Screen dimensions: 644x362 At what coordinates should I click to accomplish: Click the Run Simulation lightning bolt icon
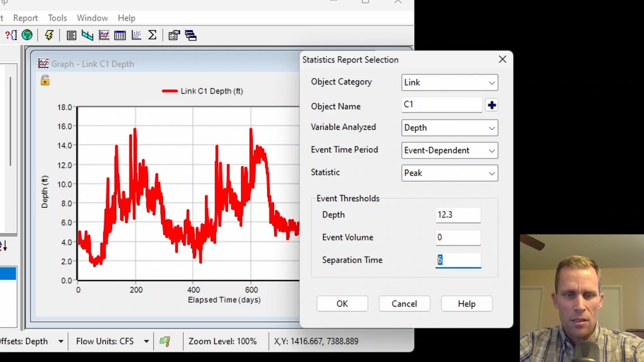[x=49, y=35]
